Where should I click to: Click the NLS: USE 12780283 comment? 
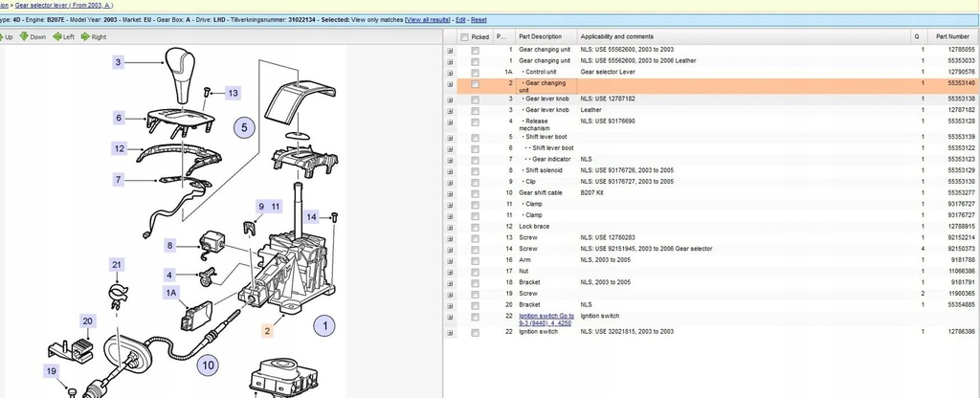pyautogui.click(x=608, y=237)
